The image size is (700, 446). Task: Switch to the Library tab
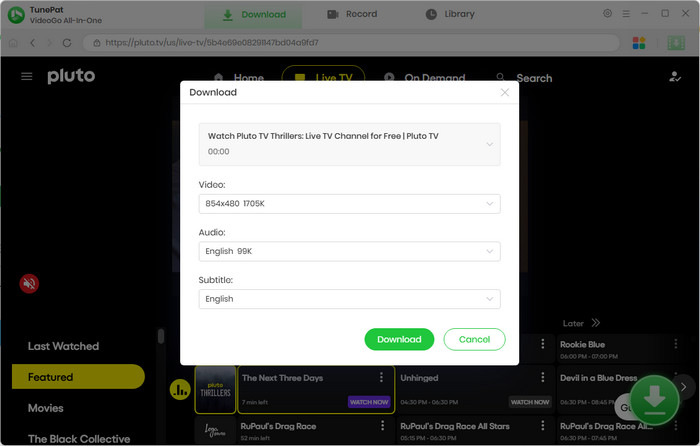point(450,14)
